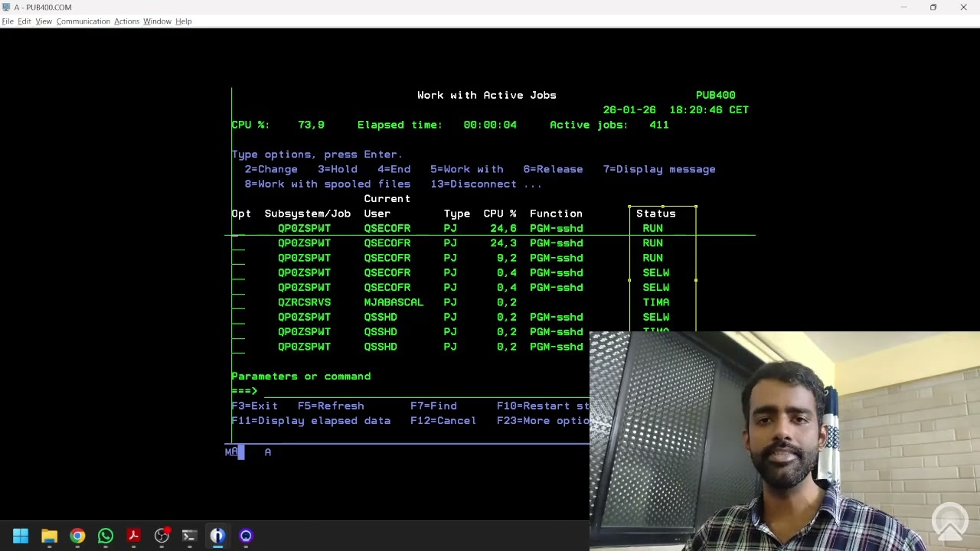
Task: Launch Google Chrome from the taskbar
Action: coord(77,536)
